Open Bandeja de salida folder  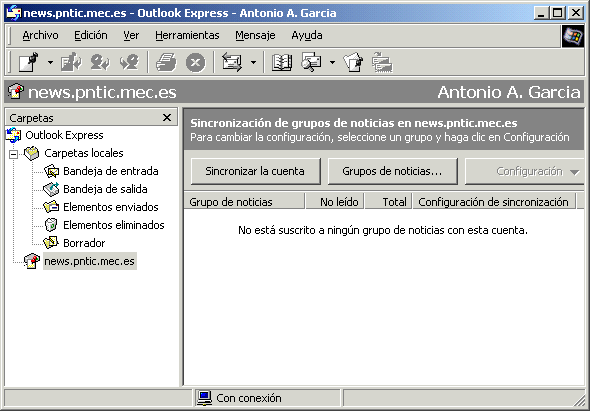[x=105, y=189]
